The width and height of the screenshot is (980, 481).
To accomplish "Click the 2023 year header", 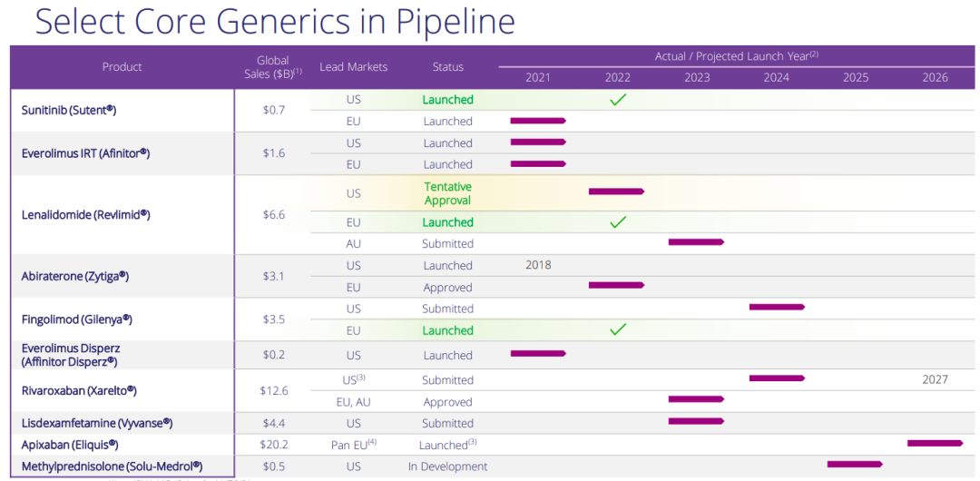I will [x=697, y=77].
